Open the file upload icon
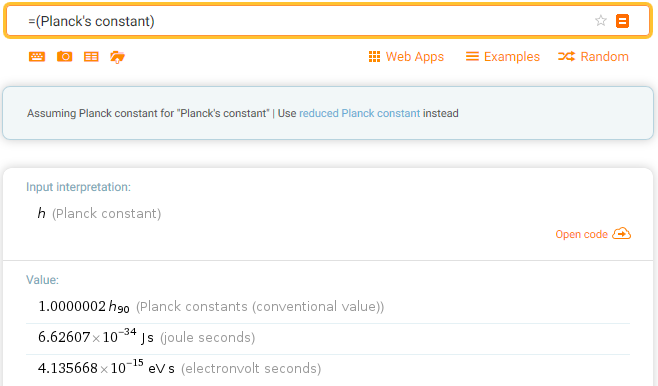Viewport: 658px width, 386px height. point(118,57)
